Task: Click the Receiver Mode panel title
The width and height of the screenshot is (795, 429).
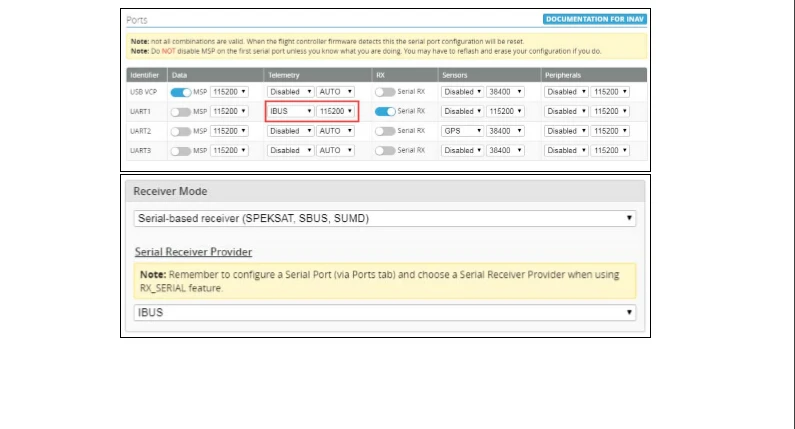Action: (x=170, y=191)
